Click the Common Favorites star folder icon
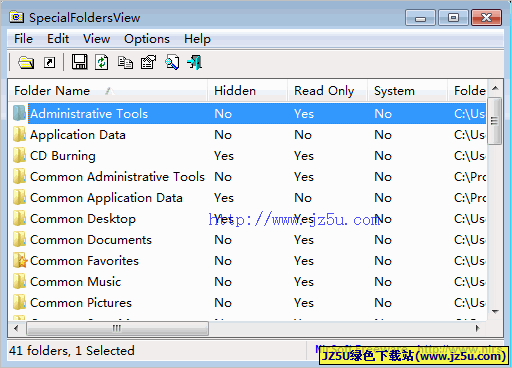This screenshot has height=368, width=512. pyautogui.click(x=20, y=261)
